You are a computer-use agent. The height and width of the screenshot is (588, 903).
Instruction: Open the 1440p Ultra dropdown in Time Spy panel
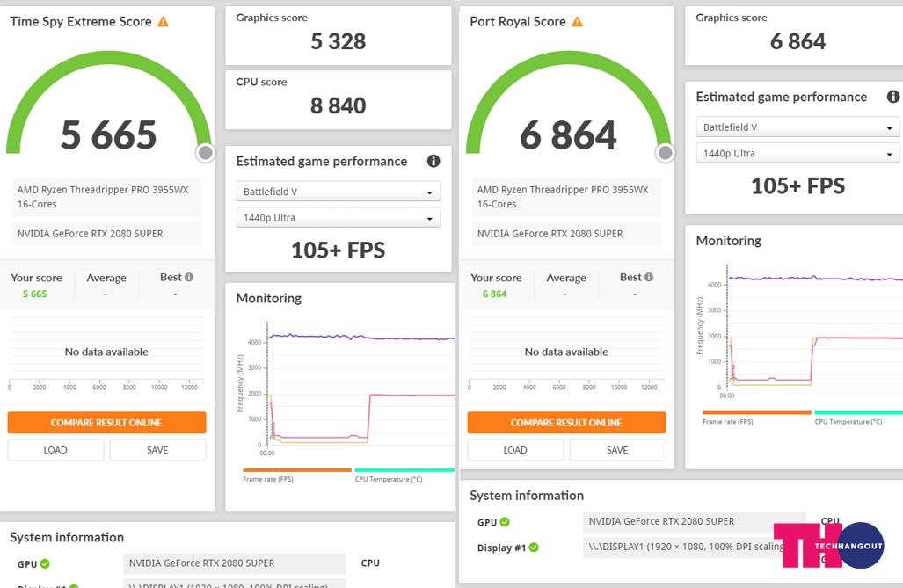[338, 218]
